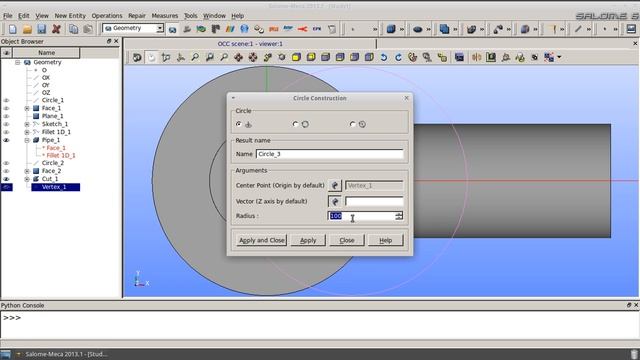Click the Help button in dialog

pyautogui.click(x=386, y=240)
